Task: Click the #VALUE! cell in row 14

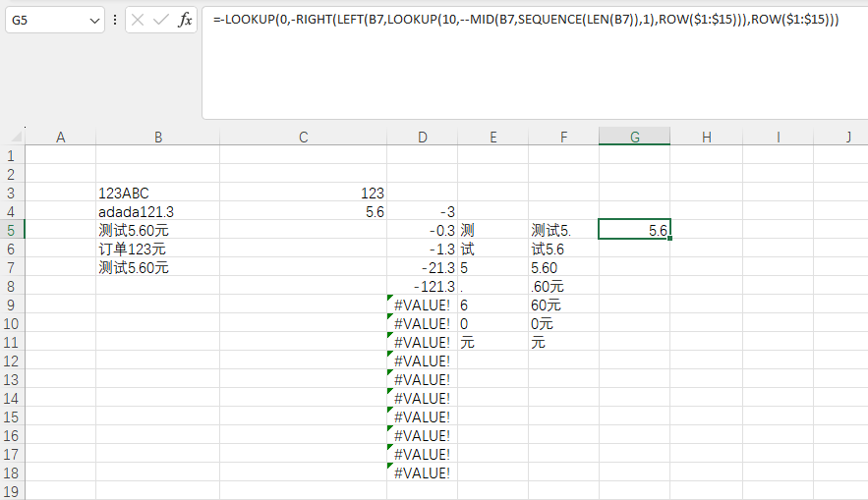Action: click(423, 398)
